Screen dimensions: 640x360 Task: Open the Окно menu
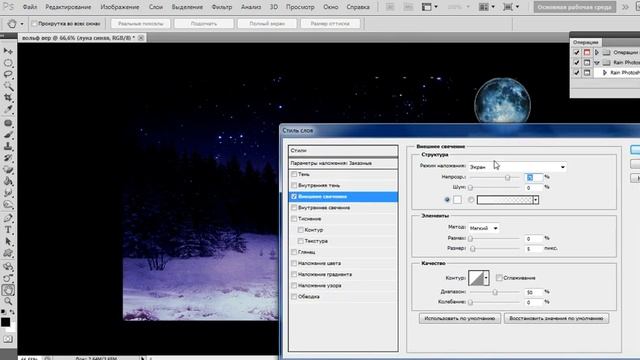point(331,7)
